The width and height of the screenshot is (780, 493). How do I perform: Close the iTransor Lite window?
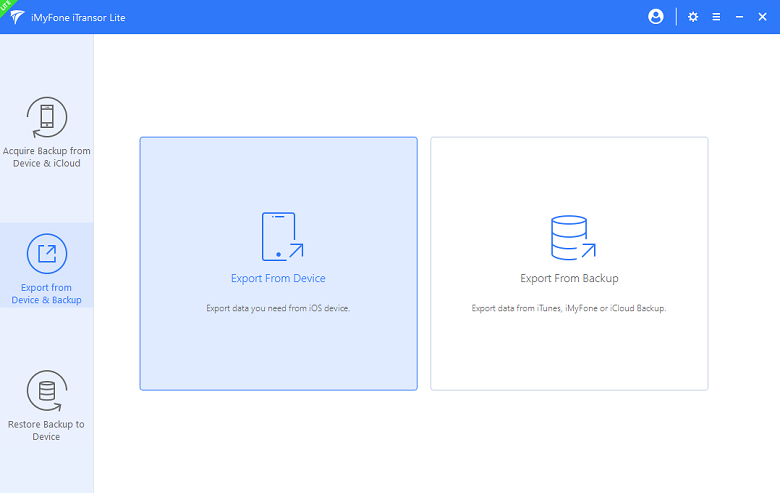point(762,17)
